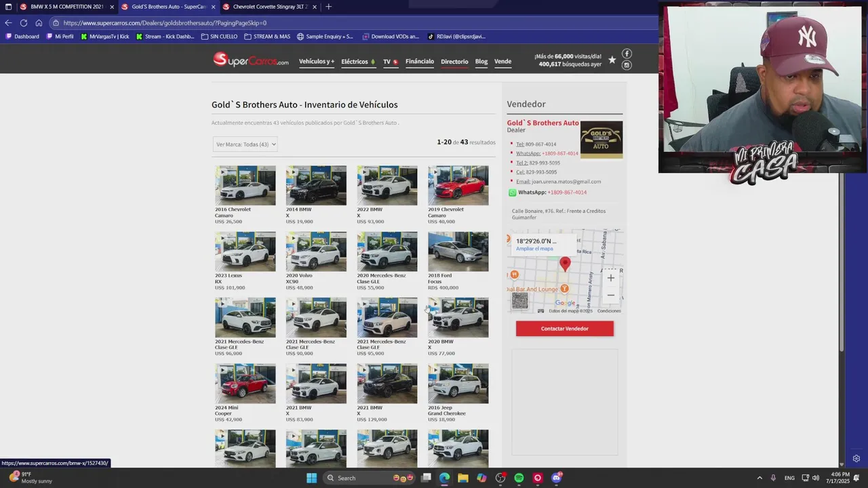This screenshot has width=868, height=488.
Task: Close the Gold's Brothers Auto browser tab
Action: click(213, 7)
